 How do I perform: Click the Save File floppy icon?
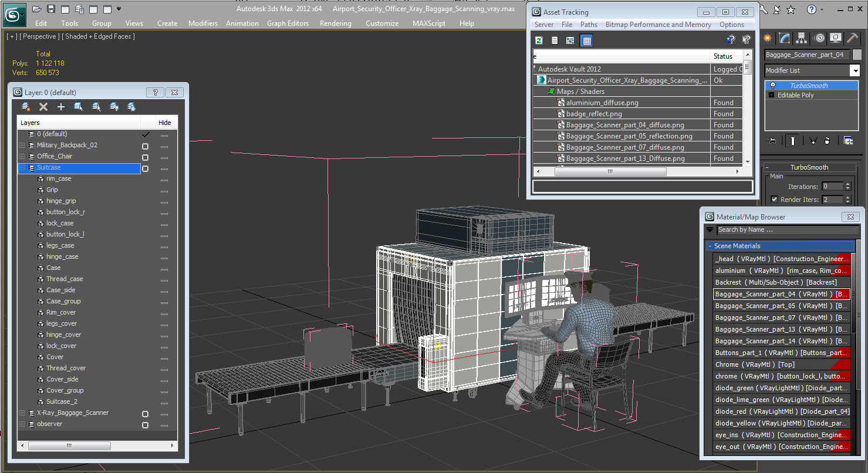click(51, 9)
